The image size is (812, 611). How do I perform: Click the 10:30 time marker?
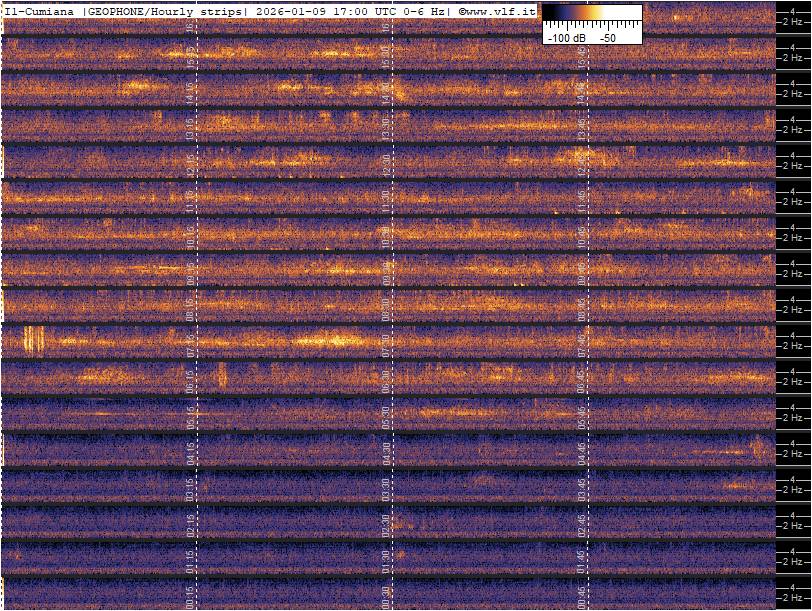386,237
